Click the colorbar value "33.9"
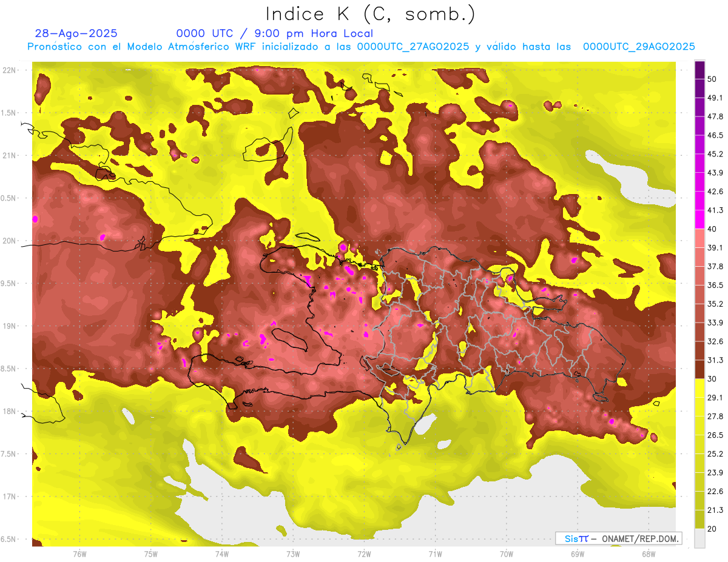The width and height of the screenshot is (728, 562). click(x=715, y=323)
